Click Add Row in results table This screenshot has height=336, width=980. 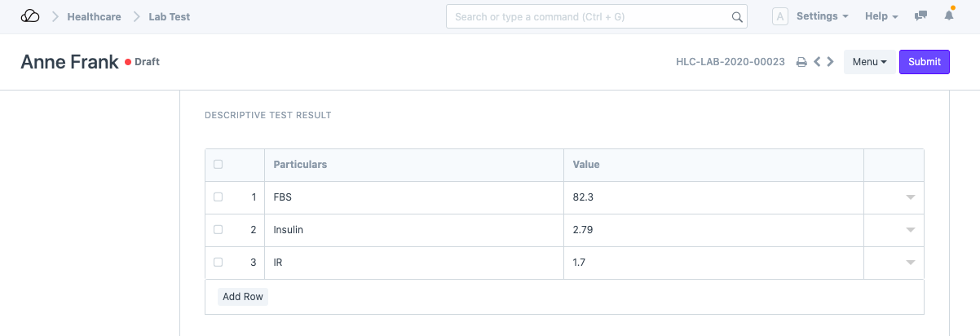pyautogui.click(x=243, y=297)
